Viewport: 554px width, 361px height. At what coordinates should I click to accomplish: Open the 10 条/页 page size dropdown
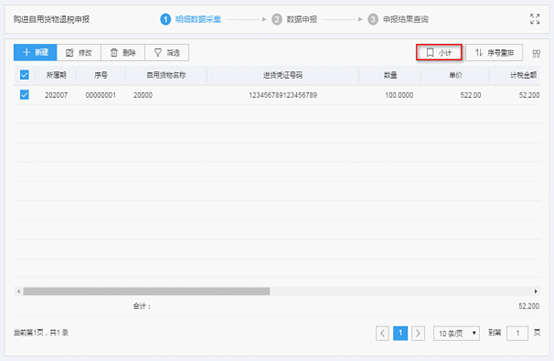[456, 333]
